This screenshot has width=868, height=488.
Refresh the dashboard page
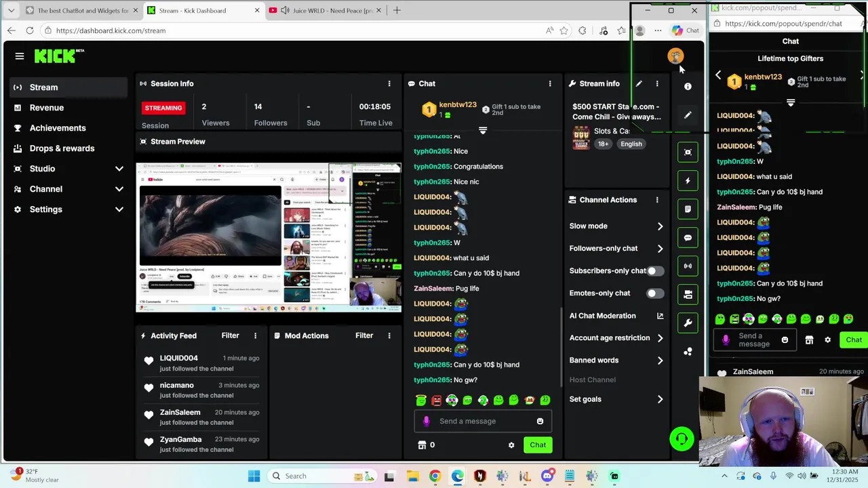pyautogui.click(x=30, y=30)
